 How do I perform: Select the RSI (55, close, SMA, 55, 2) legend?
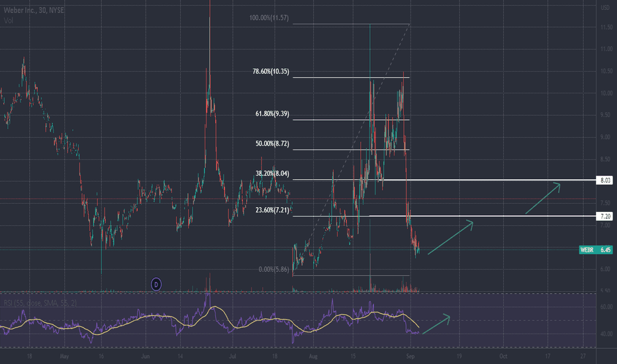point(40,303)
